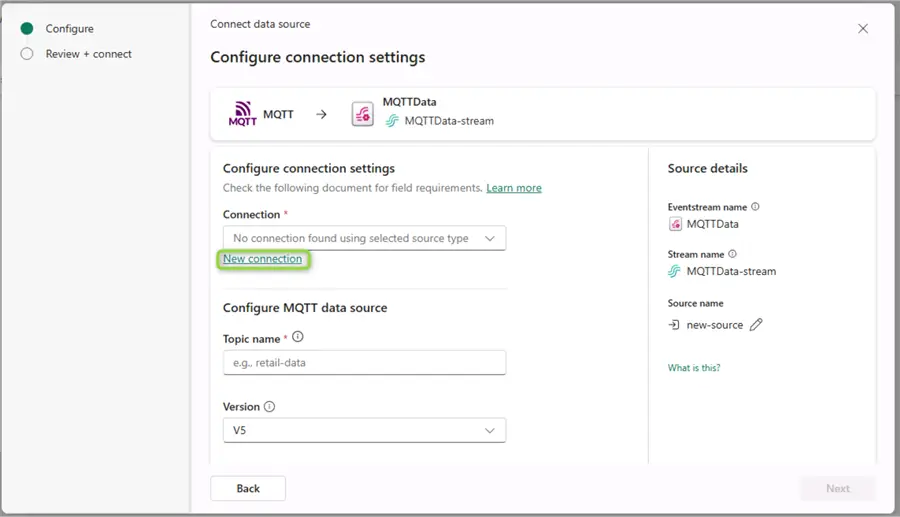Click the MQTTData eventstream icon in header
900x517 pixels.
(x=363, y=114)
